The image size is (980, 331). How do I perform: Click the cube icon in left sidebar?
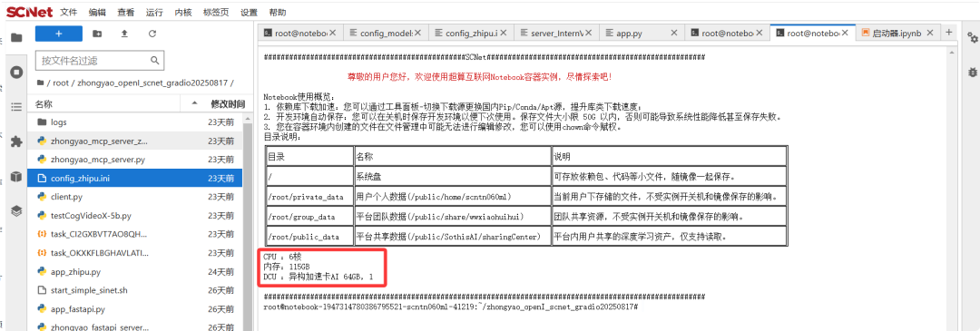tap(16, 176)
